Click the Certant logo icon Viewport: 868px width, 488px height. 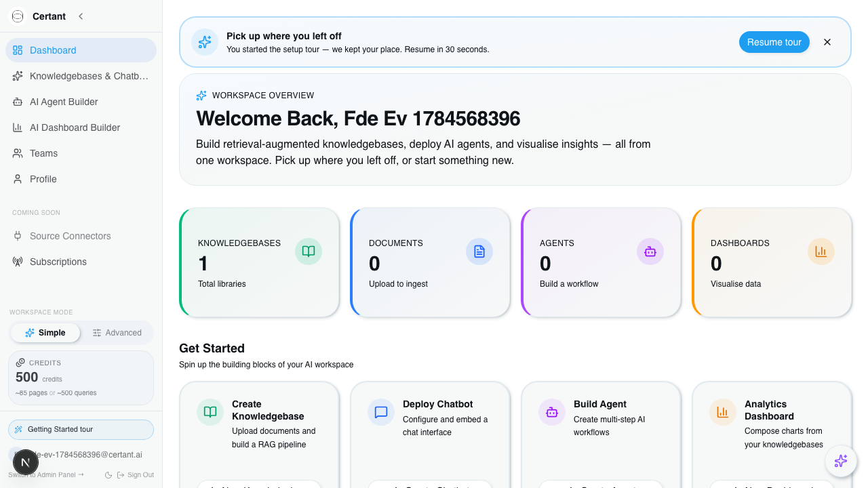coord(18,16)
